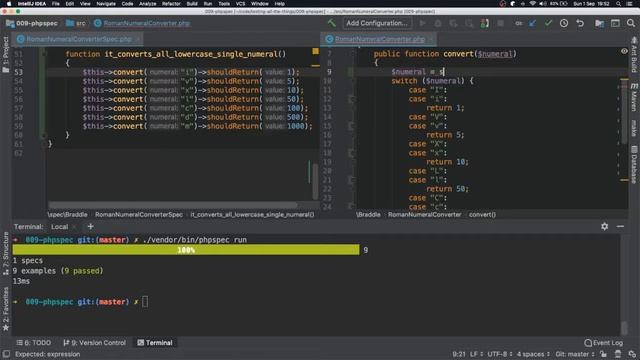Change line separator LF in status bar
The height and width of the screenshot is (360, 640).
click(476, 354)
